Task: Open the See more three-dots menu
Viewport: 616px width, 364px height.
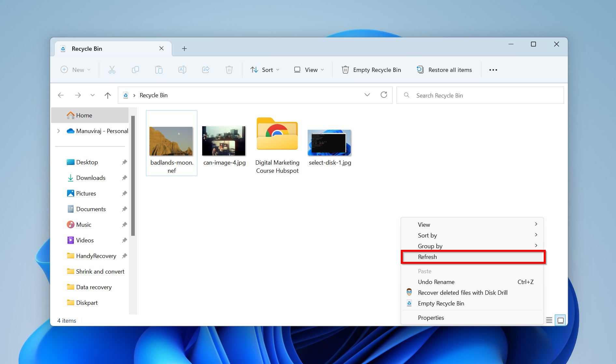Action: tap(493, 70)
